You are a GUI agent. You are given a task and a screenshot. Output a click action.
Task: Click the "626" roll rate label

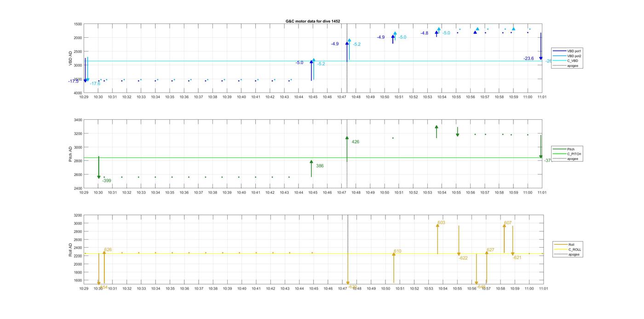pyautogui.click(x=108, y=249)
